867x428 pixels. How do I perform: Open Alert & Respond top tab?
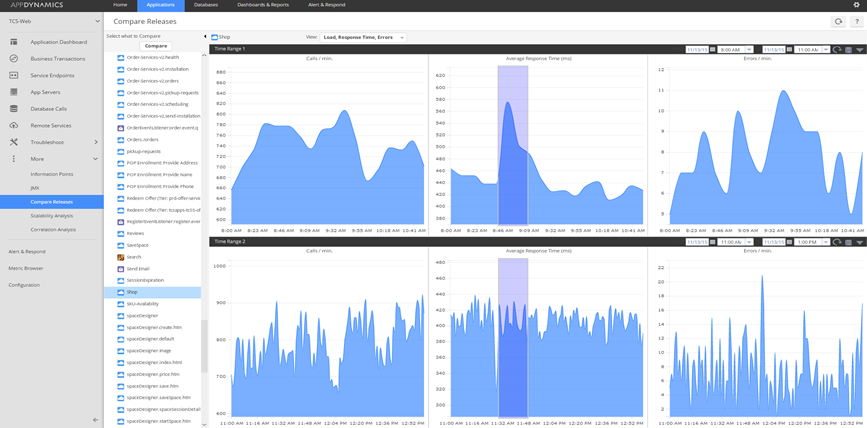coord(327,5)
